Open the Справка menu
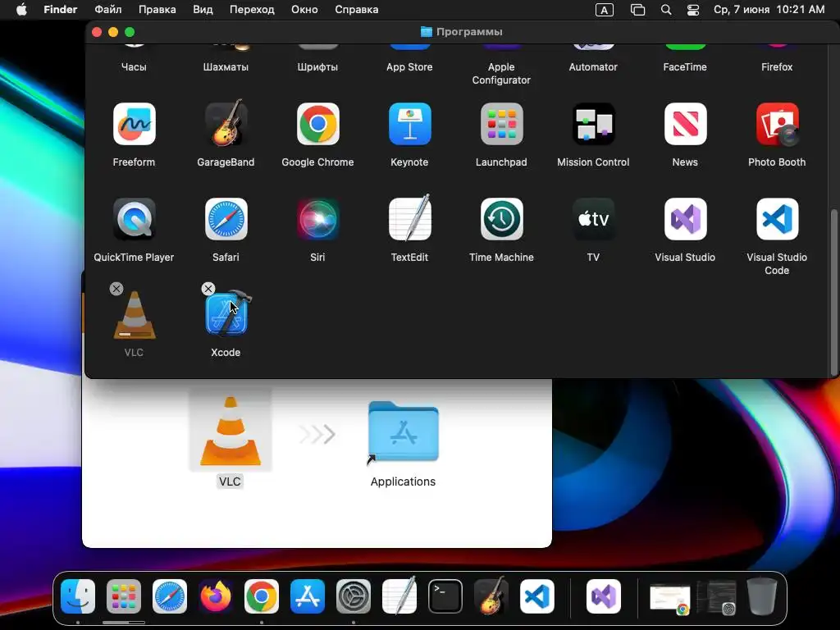Viewport: 840px width, 630px height. tap(356, 10)
